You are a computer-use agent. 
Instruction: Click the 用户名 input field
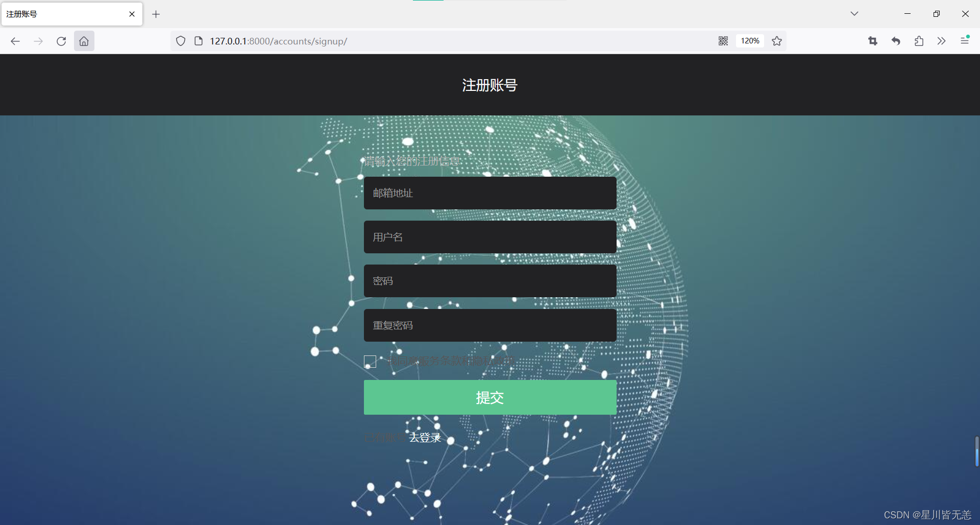[x=490, y=237]
